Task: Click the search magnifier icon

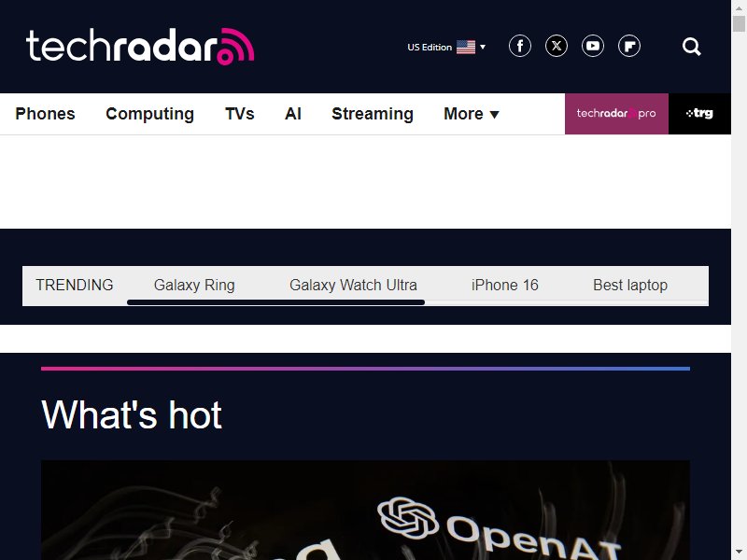Action: coord(691,47)
